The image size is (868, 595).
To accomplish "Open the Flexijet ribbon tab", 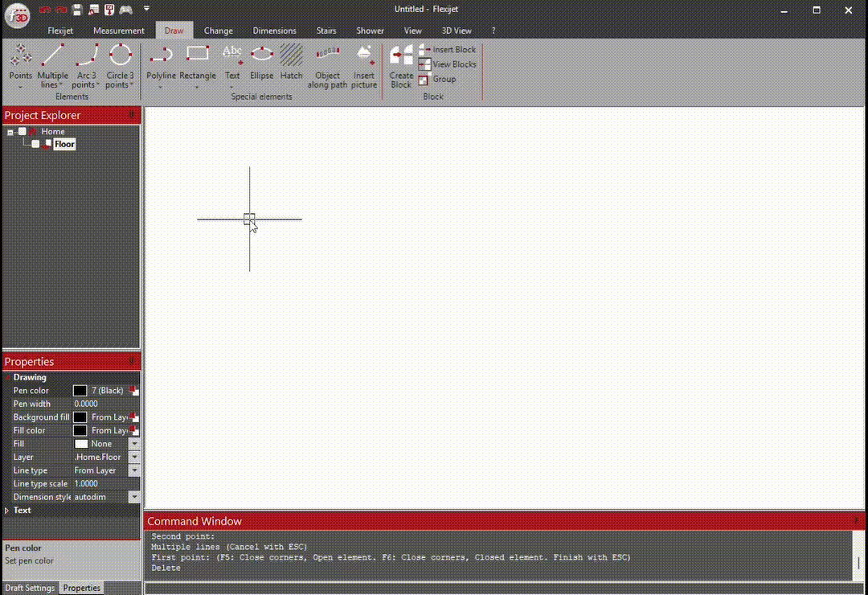I will (60, 31).
